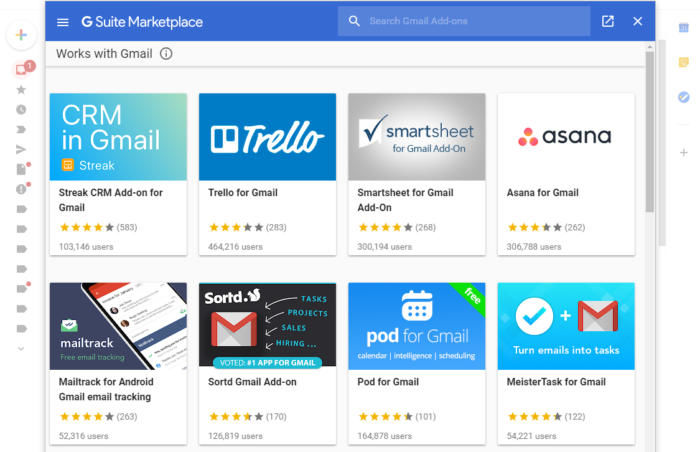The height and width of the screenshot is (452, 700).
Task: Open the smartsheet banner thumbnail
Action: click(417, 137)
